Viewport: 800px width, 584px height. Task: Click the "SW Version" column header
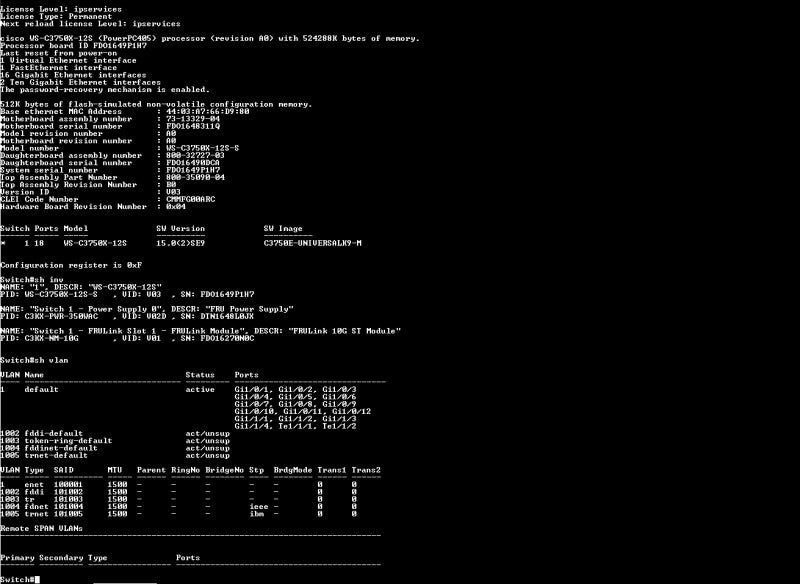coord(181,228)
